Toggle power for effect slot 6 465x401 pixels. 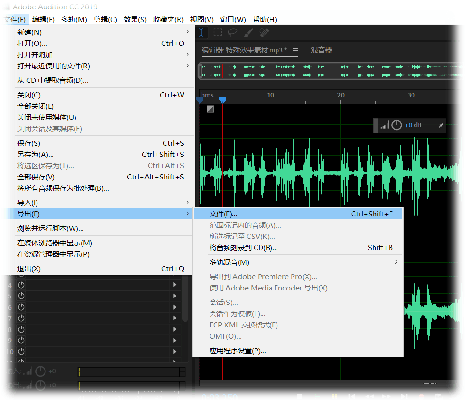coord(21,307)
